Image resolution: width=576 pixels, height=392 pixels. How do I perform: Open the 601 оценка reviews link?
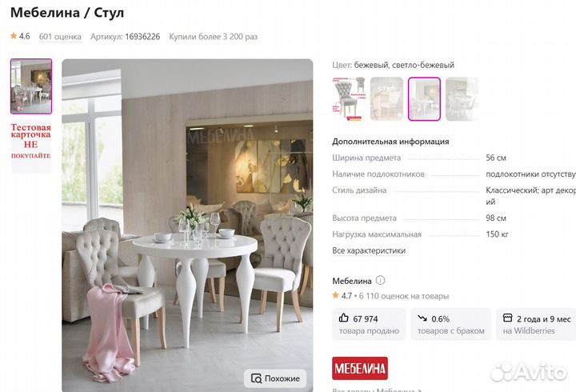[x=60, y=37]
